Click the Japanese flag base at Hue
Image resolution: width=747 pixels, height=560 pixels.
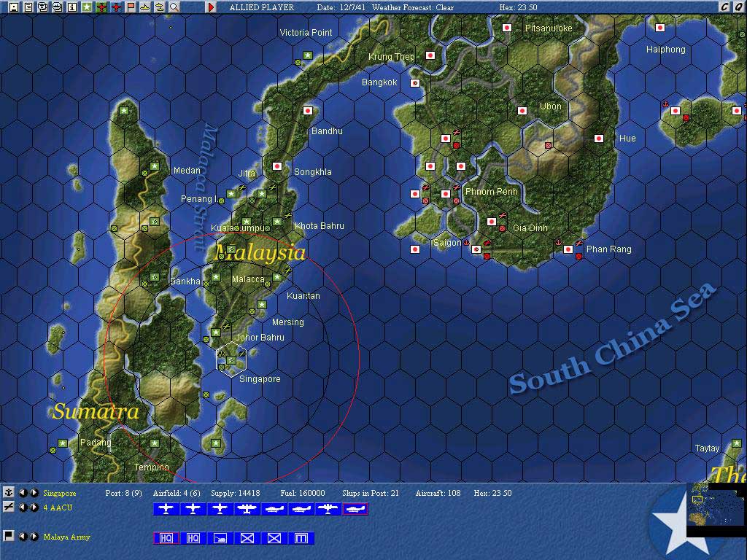[599, 139]
